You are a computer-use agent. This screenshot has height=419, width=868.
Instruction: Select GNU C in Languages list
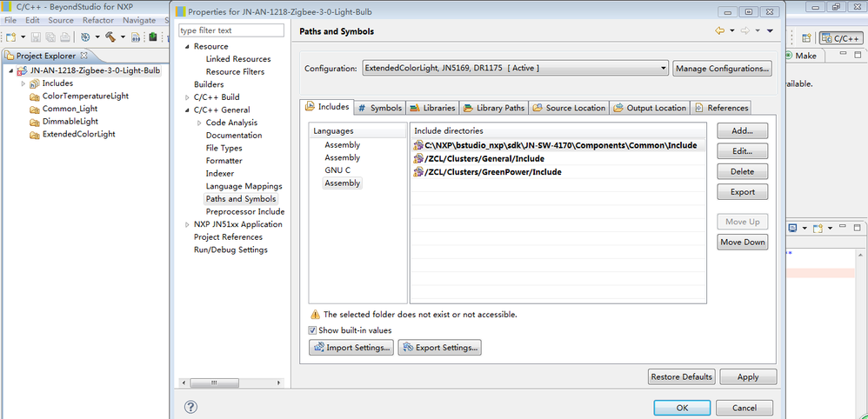(337, 170)
